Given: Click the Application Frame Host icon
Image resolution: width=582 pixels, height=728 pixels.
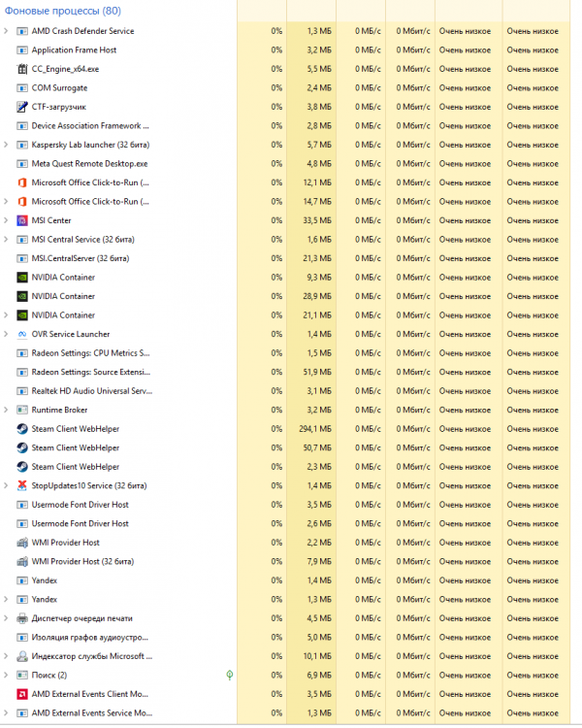Looking at the screenshot, I should pos(21,50).
